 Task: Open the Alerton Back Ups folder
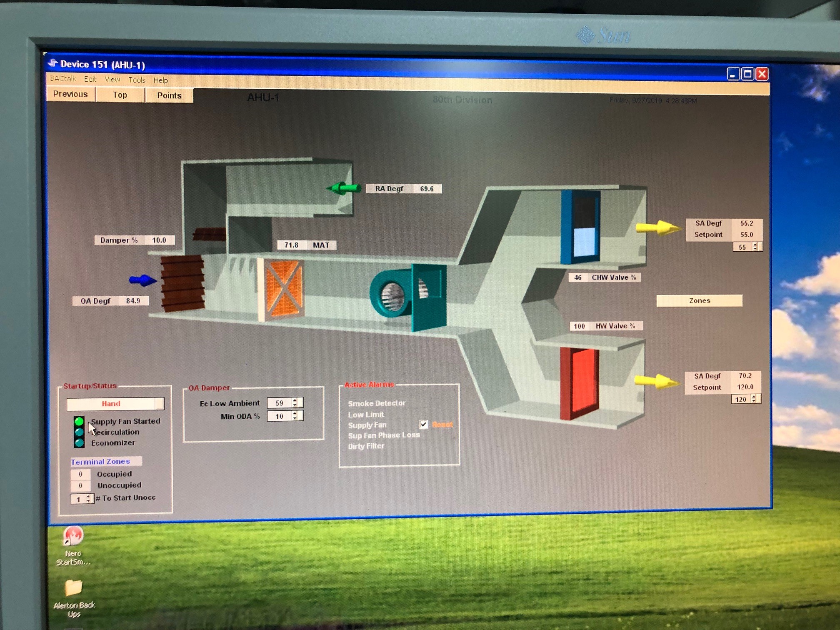tap(74, 587)
